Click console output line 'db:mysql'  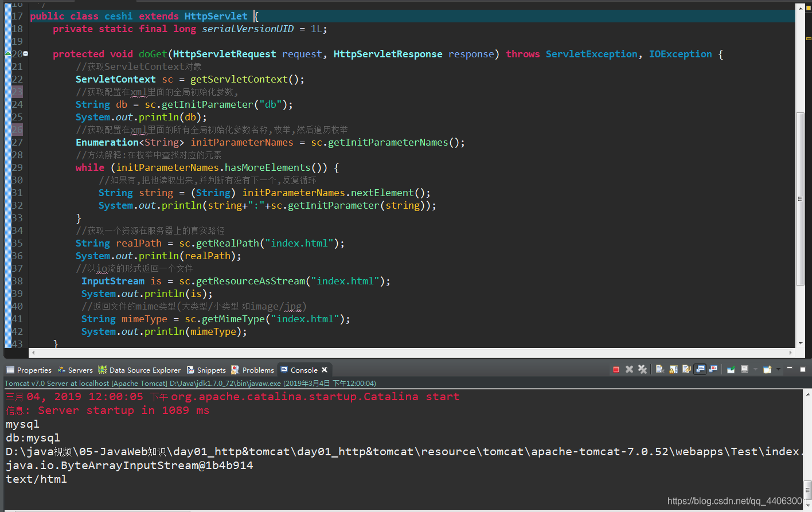point(33,437)
